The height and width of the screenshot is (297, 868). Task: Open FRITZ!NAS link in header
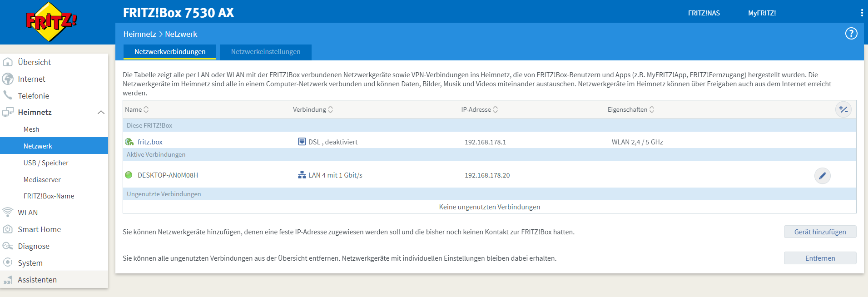click(704, 13)
